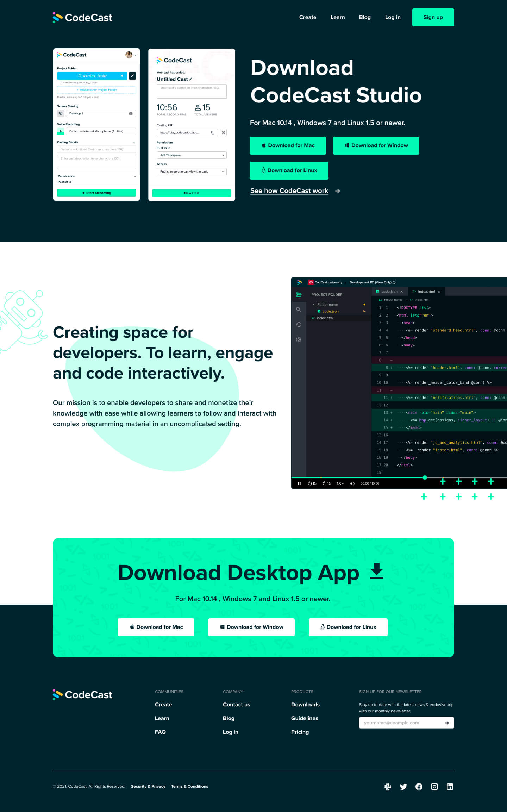
Task: Open the Twitter social link
Action: [403, 787]
